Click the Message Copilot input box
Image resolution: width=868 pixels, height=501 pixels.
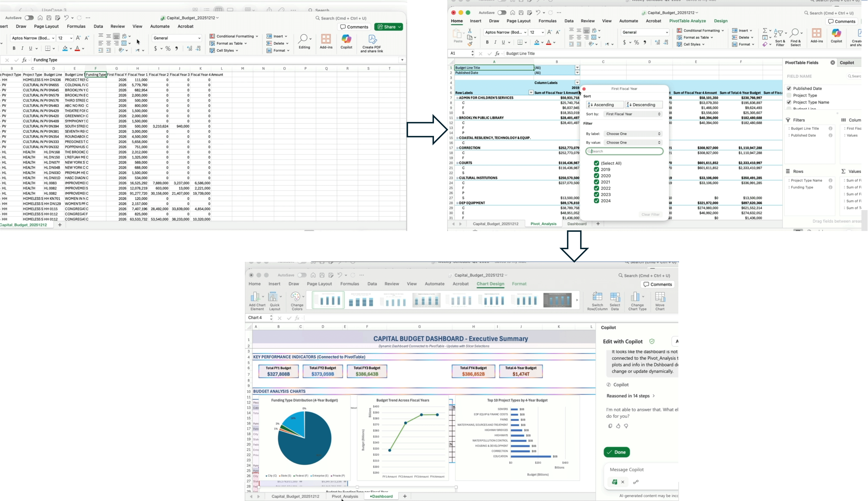click(641, 469)
